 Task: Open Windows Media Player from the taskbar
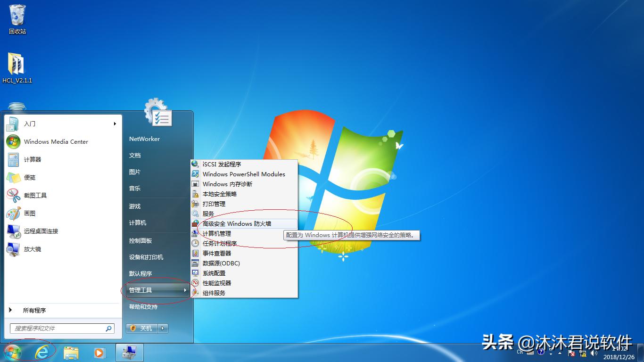pyautogui.click(x=99, y=352)
